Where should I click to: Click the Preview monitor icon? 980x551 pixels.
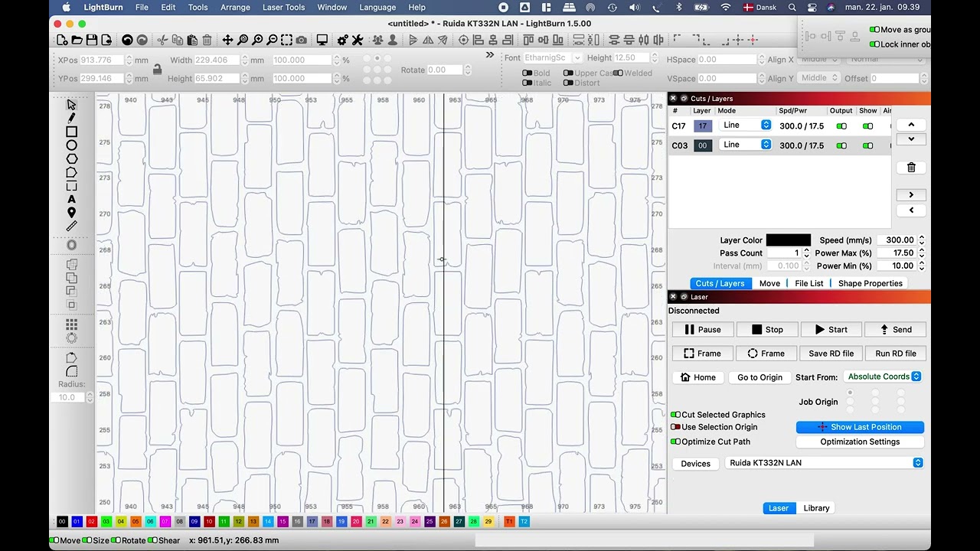(x=322, y=40)
